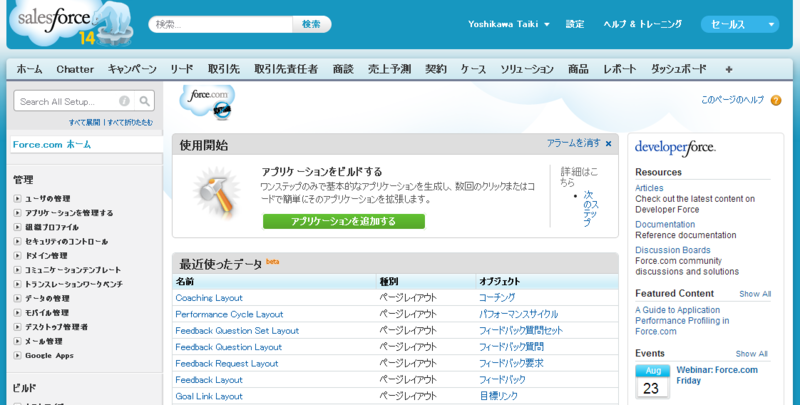Open Goal Link Layout link
Viewport: 800px width, 405px height.
[x=209, y=396]
